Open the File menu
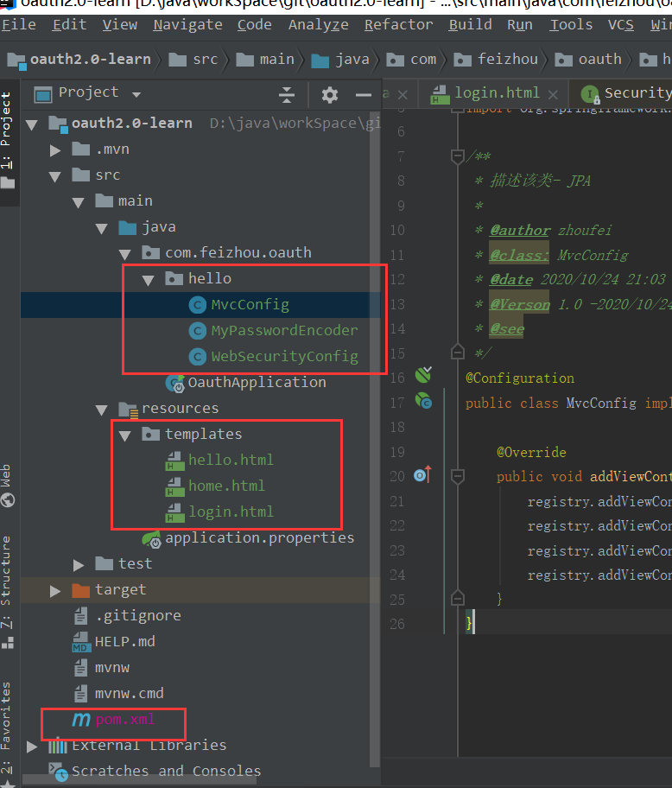Image resolution: width=672 pixels, height=788 pixels. click(19, 24)
